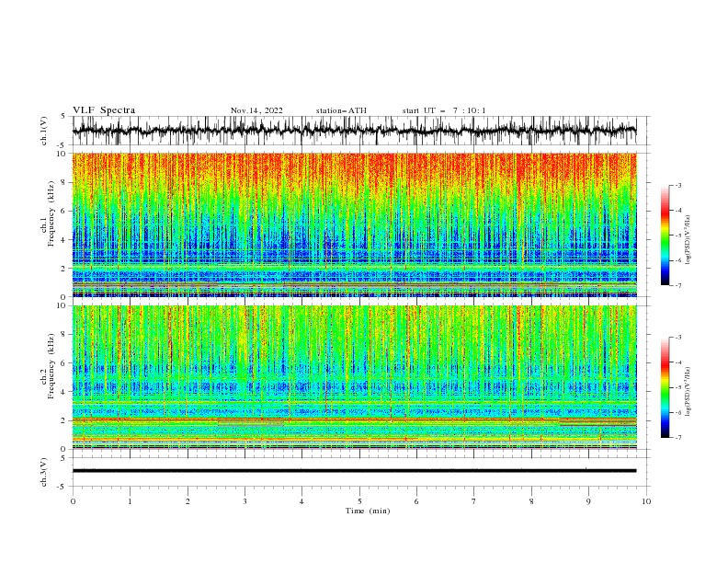Screen dimensions: 728x563
Task: Click the "-3" tick on the ch.1 color bar
Action: [x=678, y=185]
